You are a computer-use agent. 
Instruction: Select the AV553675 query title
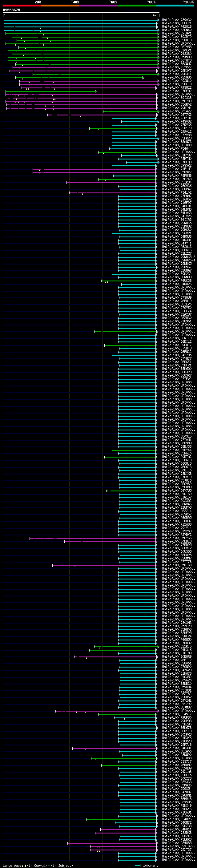click(x=11, y=10)
